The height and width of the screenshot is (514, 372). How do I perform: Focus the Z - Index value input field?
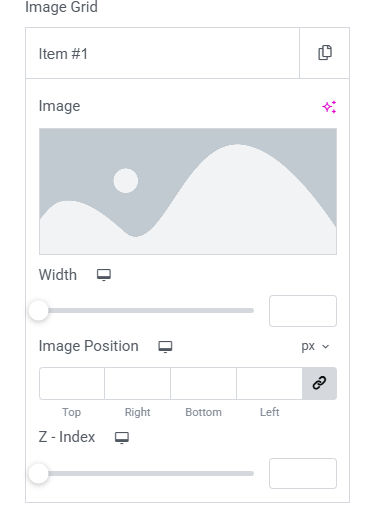click(303, 473)
